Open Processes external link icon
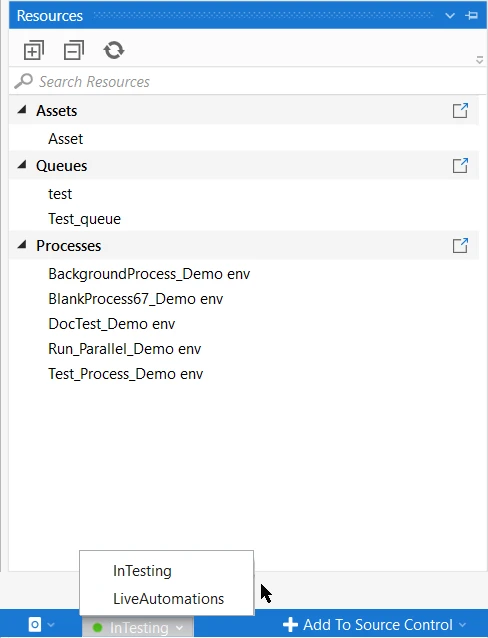The height and width of the screenshot is (638, 488). 460,245
